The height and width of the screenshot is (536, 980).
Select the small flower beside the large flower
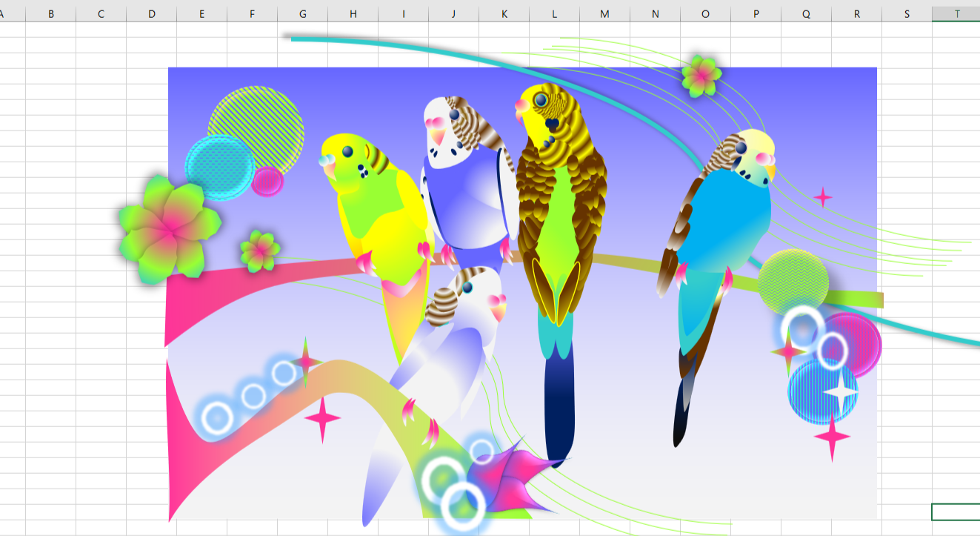pos(260,251)
